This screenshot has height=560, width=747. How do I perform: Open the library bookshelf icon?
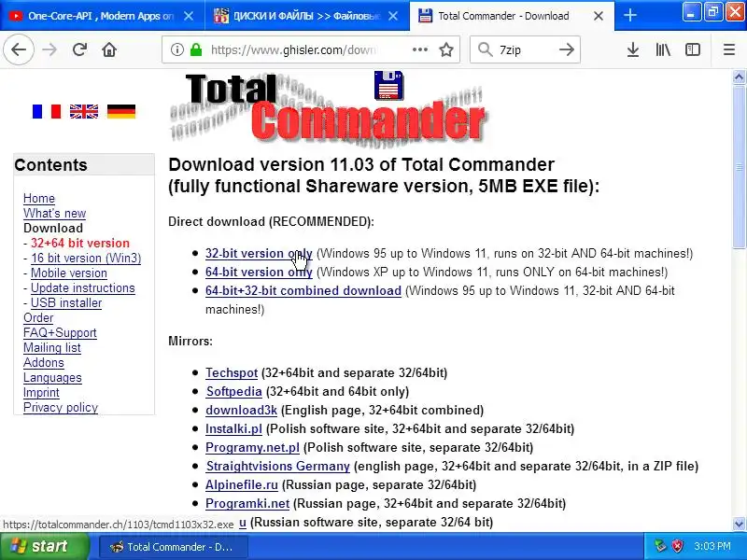663,49
